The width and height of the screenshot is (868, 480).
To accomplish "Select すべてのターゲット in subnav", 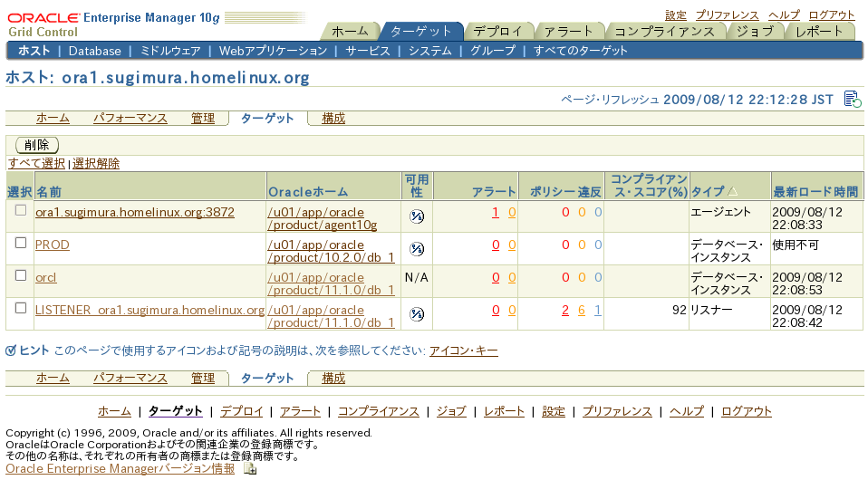I will pos(580,51).
